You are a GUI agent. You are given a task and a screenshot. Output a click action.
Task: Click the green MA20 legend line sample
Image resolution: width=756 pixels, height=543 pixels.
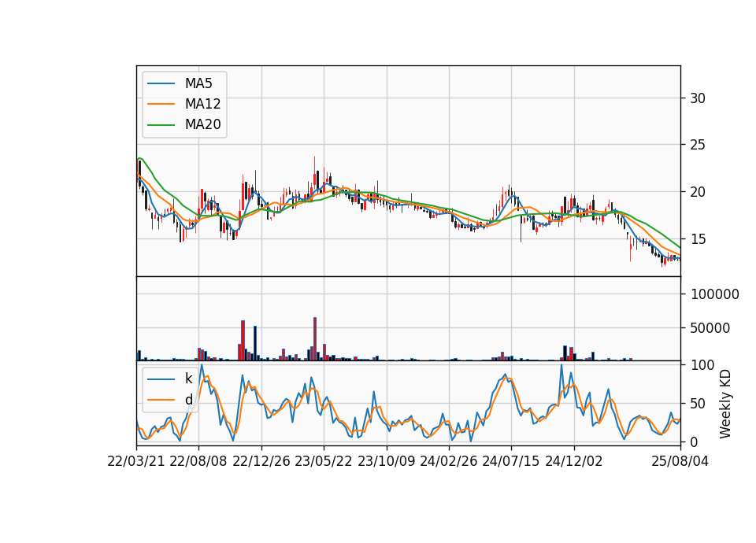pyautogui.click(x=161, y=125)
